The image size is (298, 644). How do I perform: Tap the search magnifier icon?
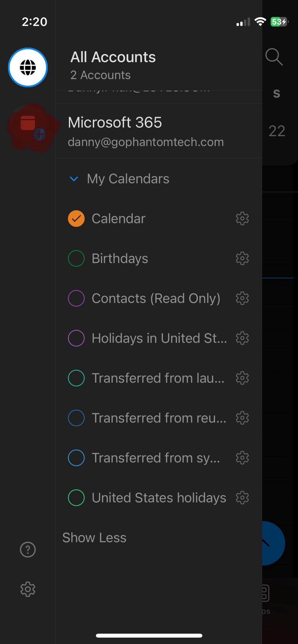coord(274,57)
